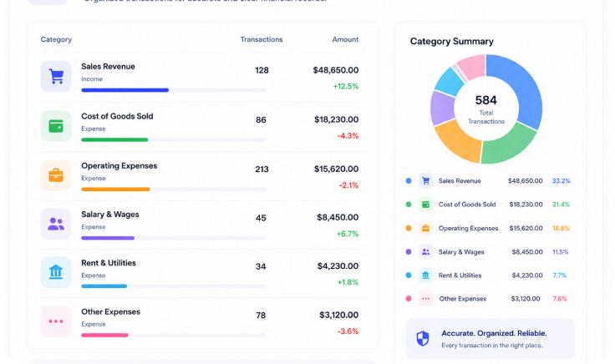Click the 7.7% share in the summary legend
Image resolution: width=615 pixels, height=364 pixels.
[559, 276]
